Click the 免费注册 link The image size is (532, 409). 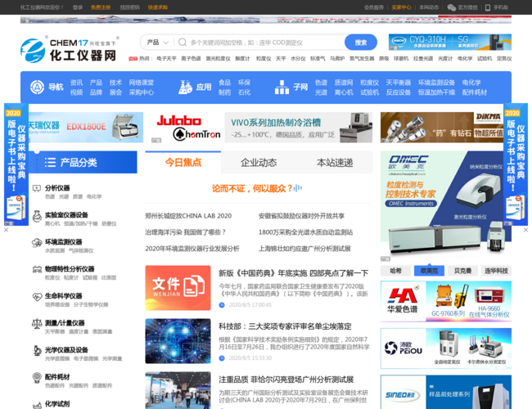click(x=101, y=7)
